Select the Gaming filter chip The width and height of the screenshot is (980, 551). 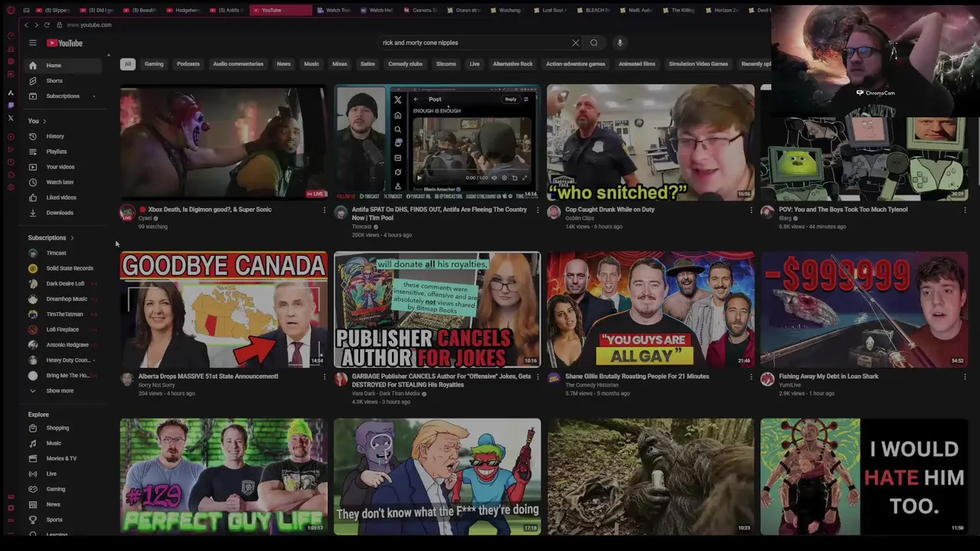tap(154, 64)
